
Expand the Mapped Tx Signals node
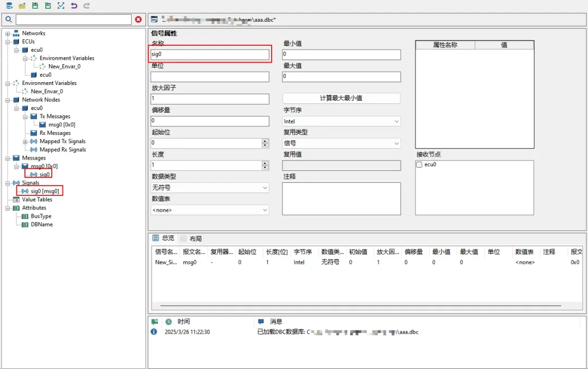(x=26, y=142)
